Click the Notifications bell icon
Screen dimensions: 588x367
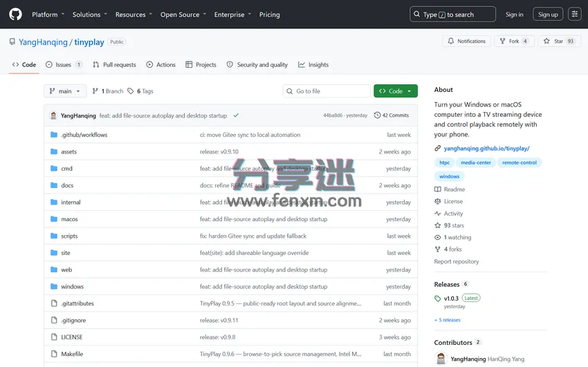coord(451,41)
